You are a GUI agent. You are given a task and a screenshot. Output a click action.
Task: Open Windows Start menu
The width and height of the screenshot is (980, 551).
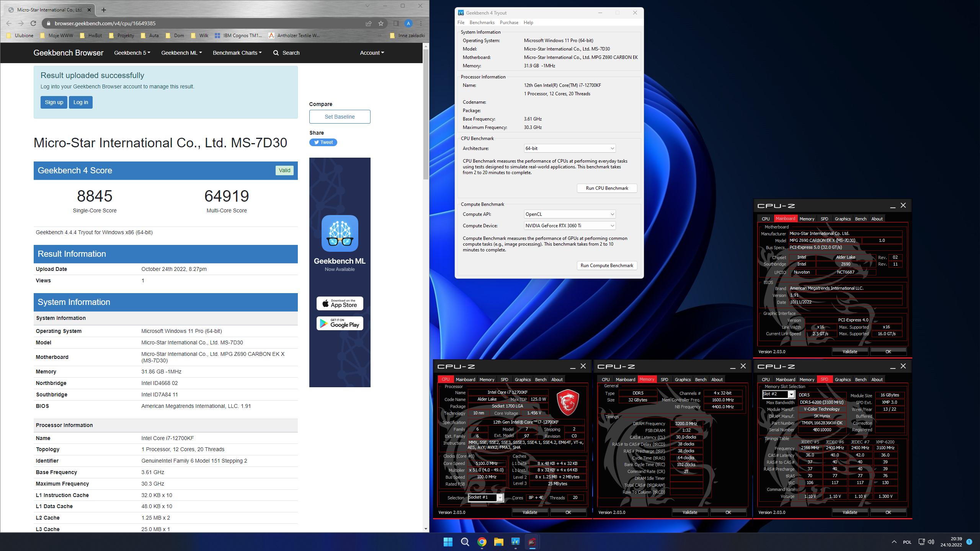(x=448, y=542)
